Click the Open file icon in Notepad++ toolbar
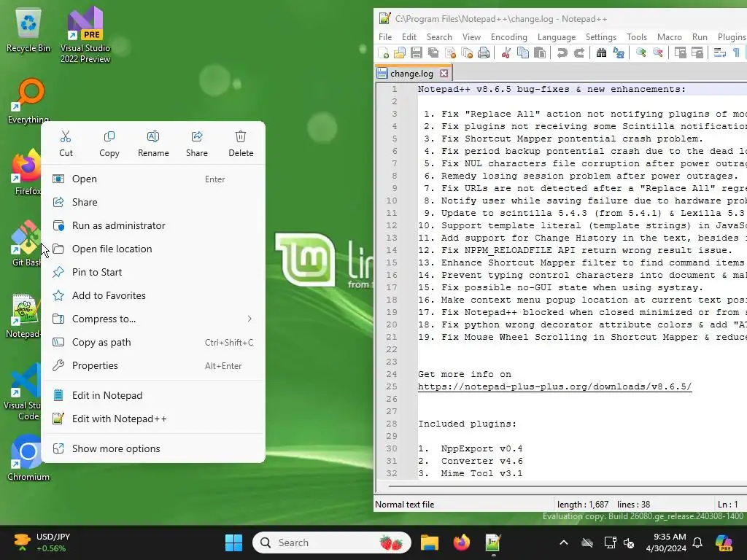747x560 pixels. pos(400,52)
